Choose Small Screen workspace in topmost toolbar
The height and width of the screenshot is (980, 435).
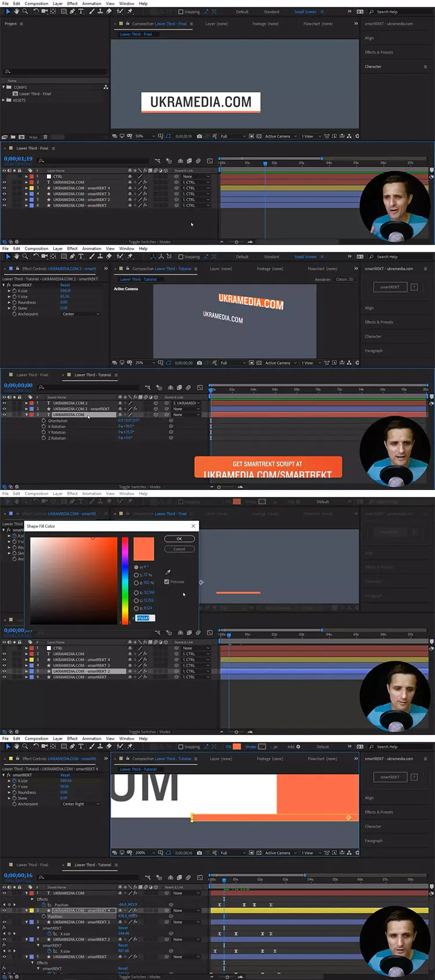tap(305, 12)
